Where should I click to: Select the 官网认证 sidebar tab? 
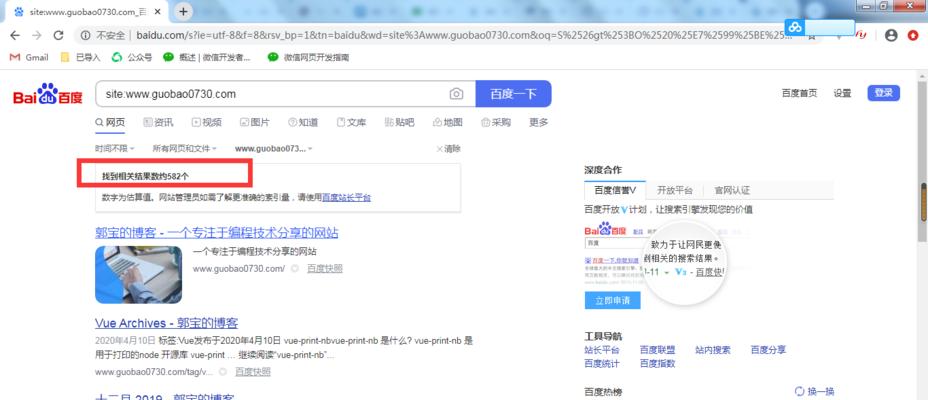point(732,191)
